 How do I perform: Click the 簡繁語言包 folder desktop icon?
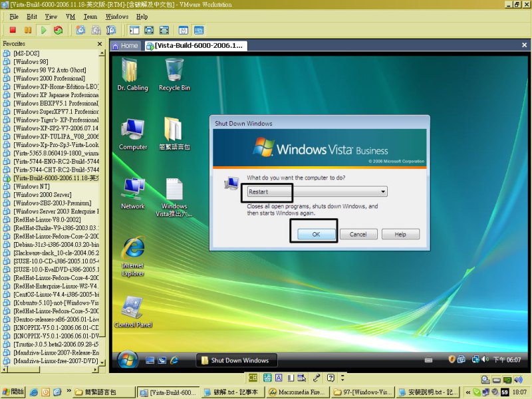click(x=174, y=134)
